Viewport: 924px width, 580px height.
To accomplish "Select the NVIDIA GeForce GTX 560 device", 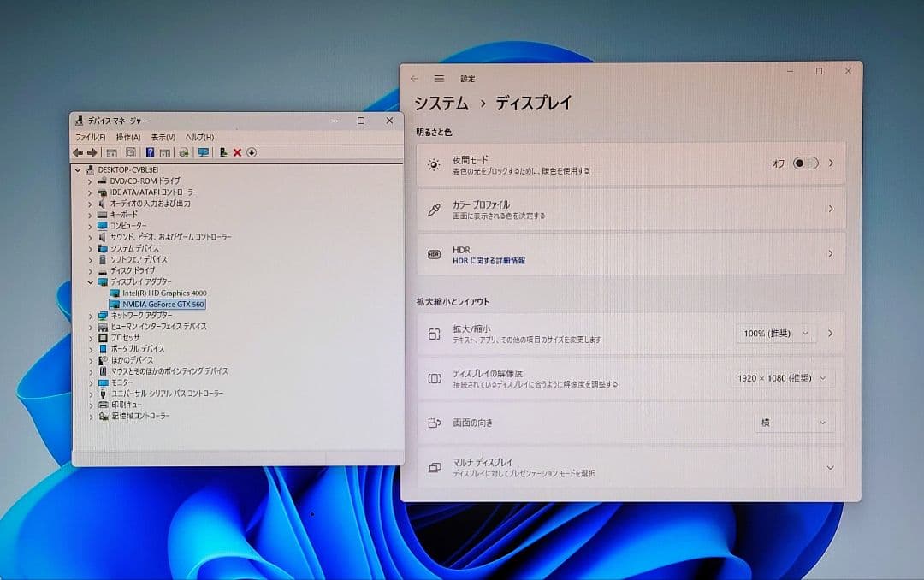I will [161, 304].
